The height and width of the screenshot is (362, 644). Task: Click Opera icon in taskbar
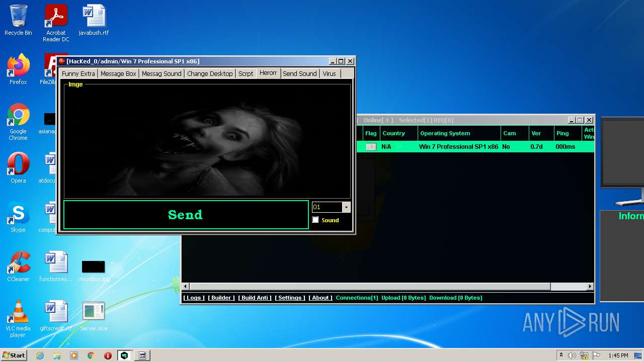coord(108,355)
